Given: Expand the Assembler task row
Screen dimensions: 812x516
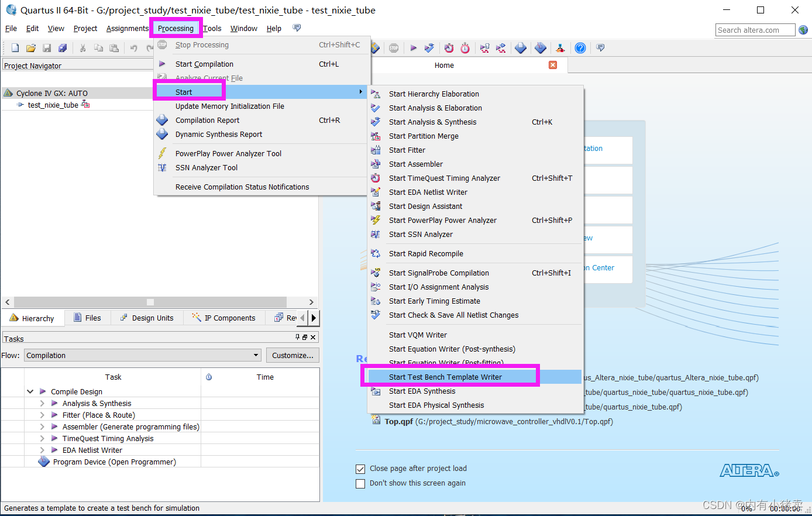Looking at the screenshot, I should (x=42, y=426).
